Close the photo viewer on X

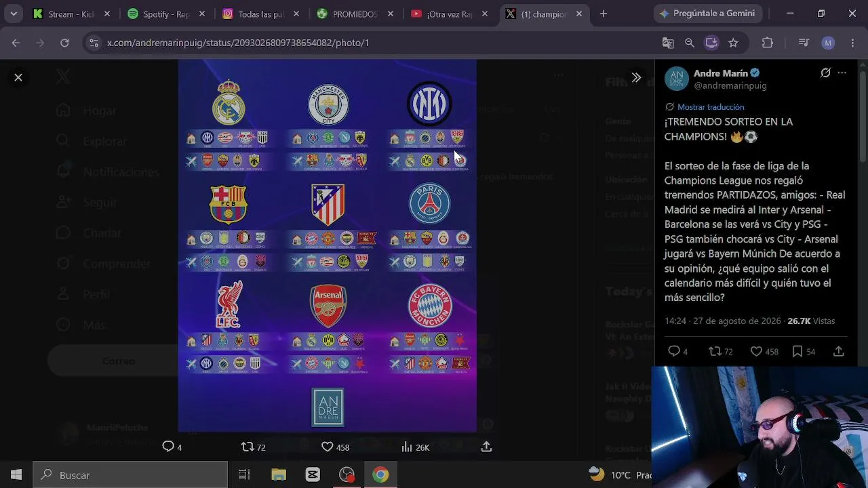(x=18, y=77)
